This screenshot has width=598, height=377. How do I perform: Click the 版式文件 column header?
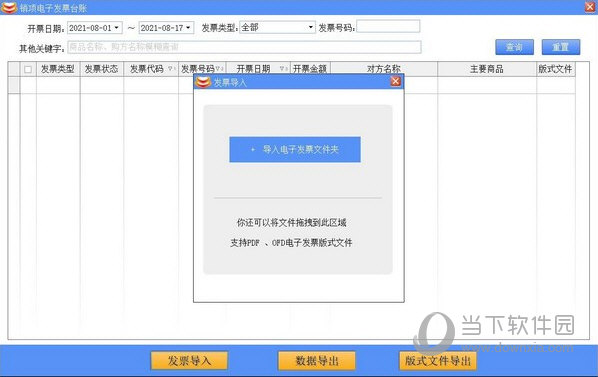point(555,69)
